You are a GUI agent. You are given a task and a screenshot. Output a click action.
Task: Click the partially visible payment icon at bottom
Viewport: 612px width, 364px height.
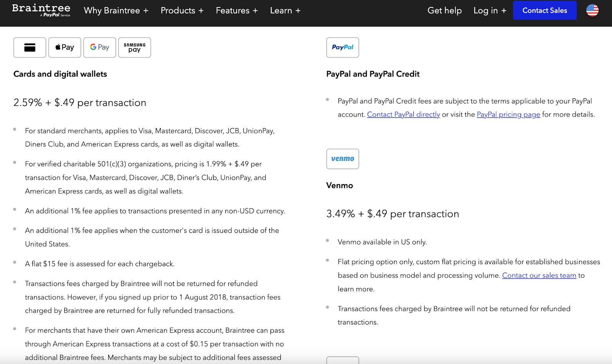click(x=342, y=360)
